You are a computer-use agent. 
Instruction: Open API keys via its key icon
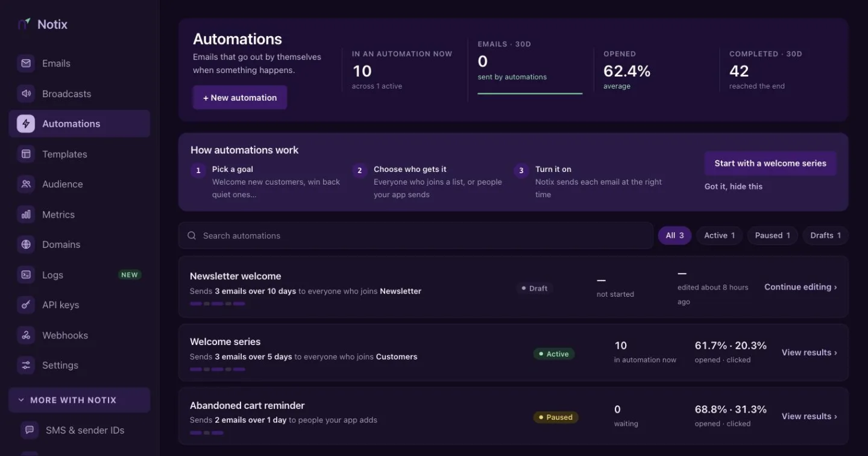point(26,305)
